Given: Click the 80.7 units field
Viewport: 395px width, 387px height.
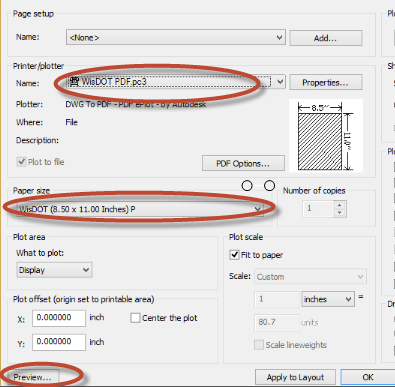Looking at the screenshot, I should click(277, 322).
